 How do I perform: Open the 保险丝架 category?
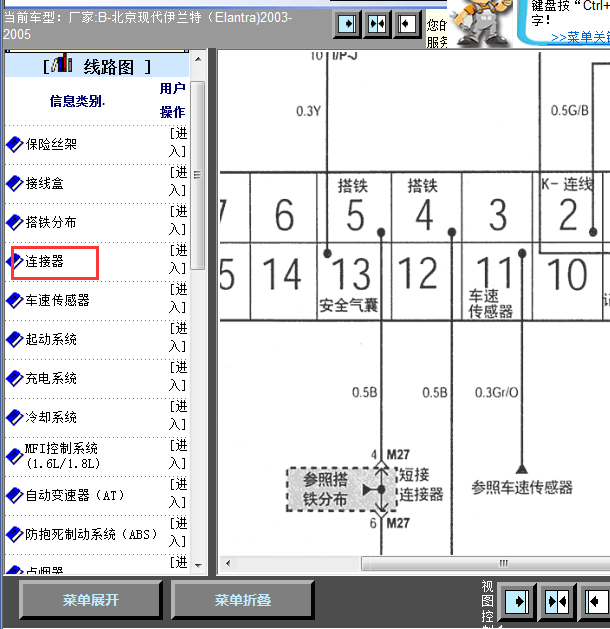[x=51, y=144]
